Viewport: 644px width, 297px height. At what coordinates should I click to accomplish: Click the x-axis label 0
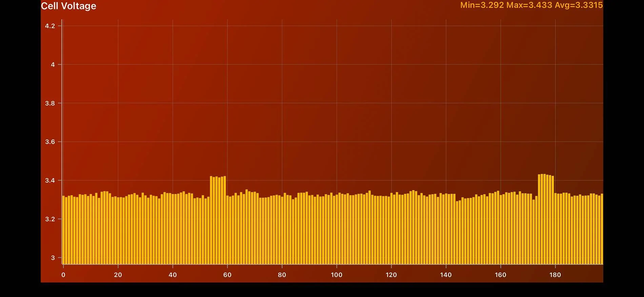(63, 275)
